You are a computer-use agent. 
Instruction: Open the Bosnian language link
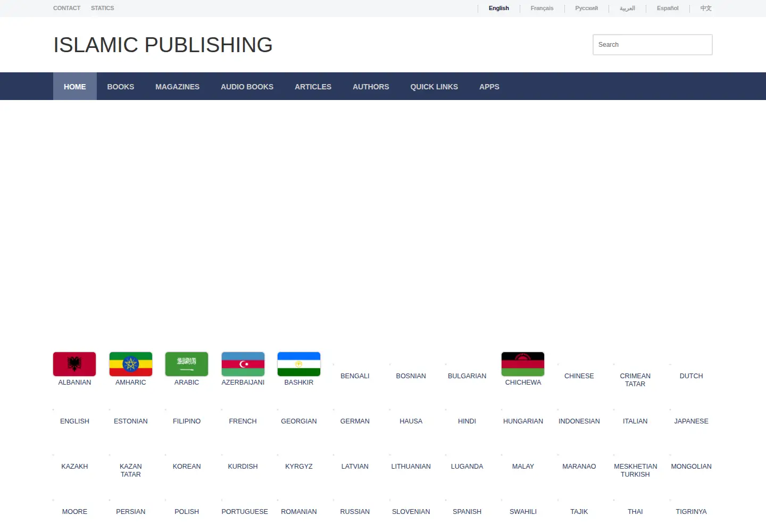(411, 376)
